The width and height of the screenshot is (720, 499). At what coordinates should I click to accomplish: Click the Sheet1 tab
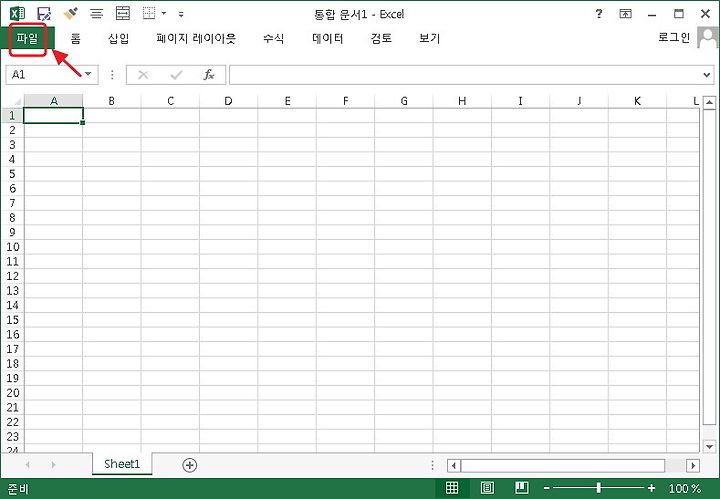point(122,464)
